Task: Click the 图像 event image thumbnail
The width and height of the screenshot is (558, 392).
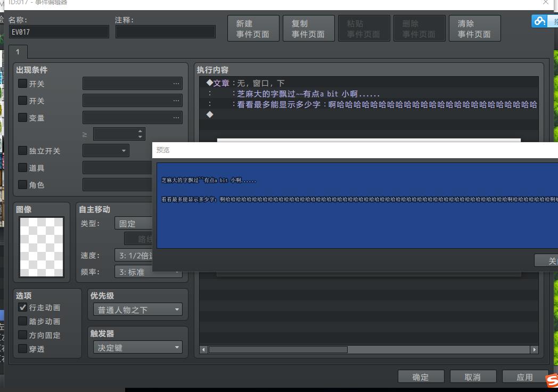Action: coord(42,247)
